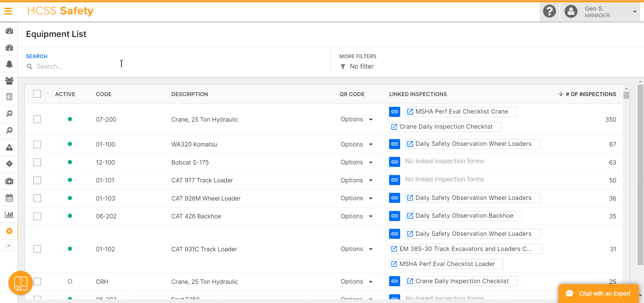Toggle the select-all header checkbox
The image size is (644, 303).
coord(37,94)
